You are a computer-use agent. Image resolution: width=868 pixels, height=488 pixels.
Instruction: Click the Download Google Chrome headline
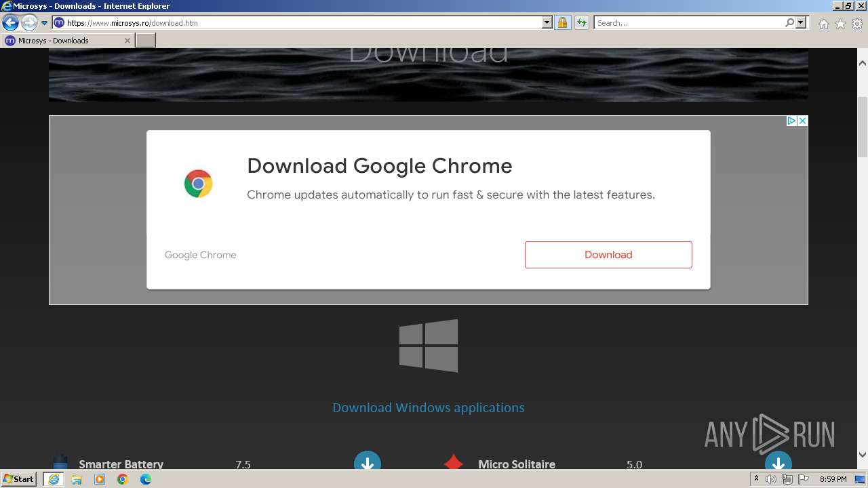380,166
